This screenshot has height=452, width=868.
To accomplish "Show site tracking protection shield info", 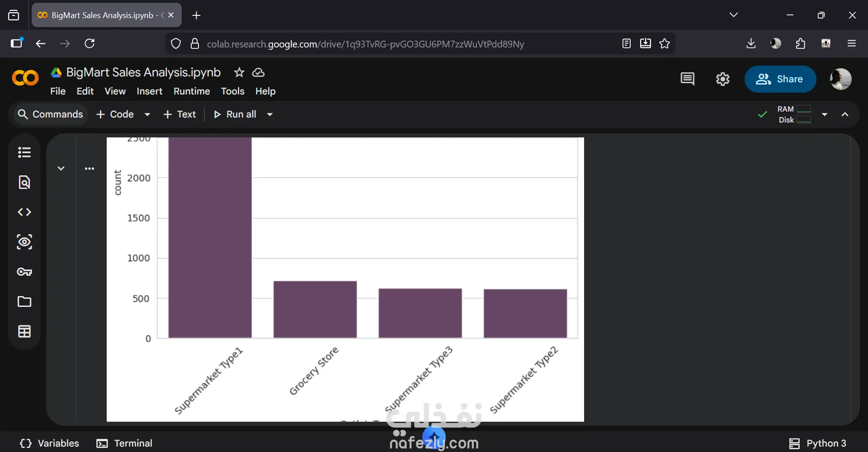I will (176, 43).
